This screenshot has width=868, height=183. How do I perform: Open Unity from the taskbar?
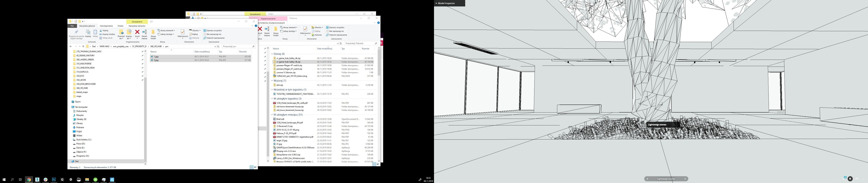(x=70, y=180)
